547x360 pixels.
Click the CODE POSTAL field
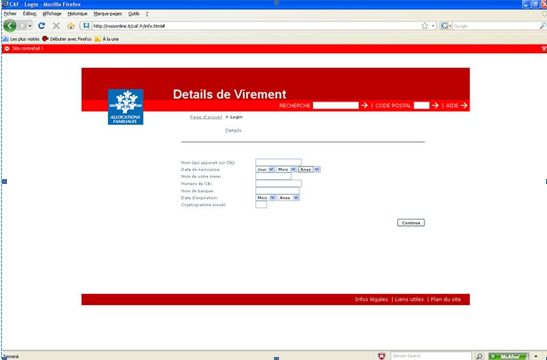(421, 105)
